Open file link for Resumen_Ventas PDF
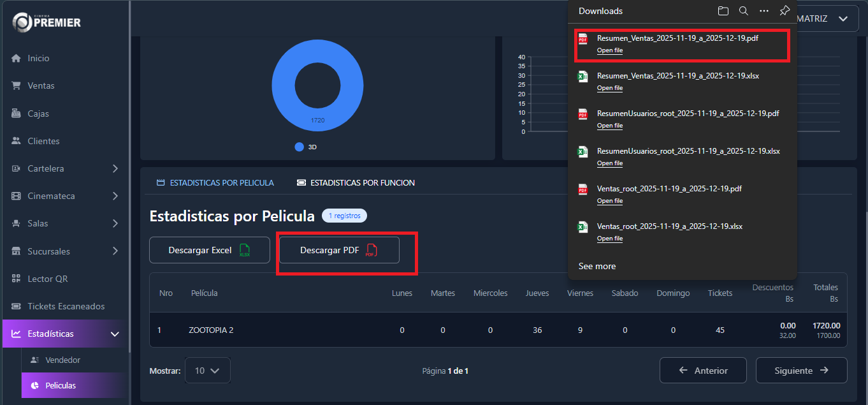The height and width of the screenshot is (405, 868). click(x=610, y=50)
